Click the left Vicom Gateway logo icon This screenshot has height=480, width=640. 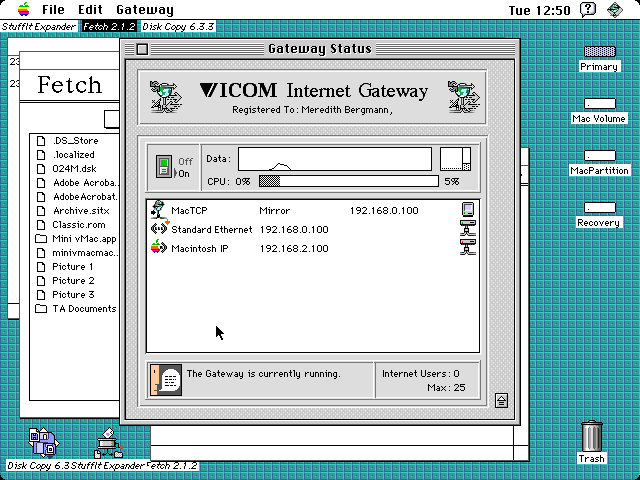point(166,97)
